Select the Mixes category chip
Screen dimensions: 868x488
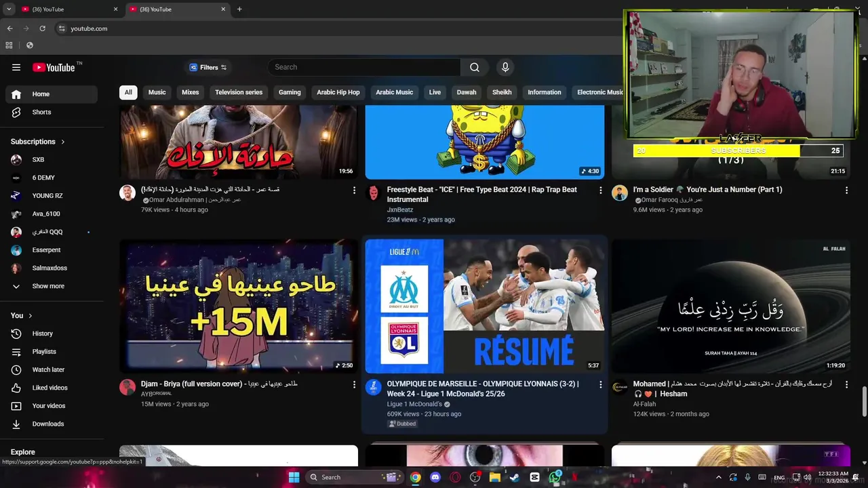(191, 92)
